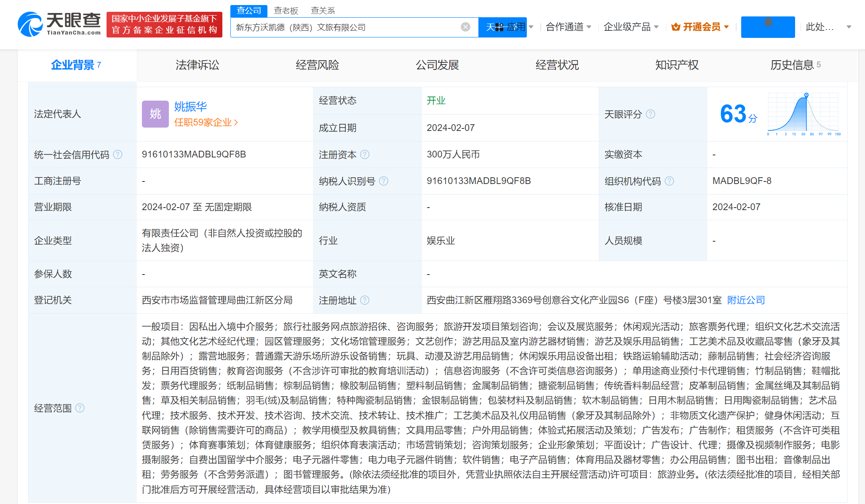Click the crown icon on 开通会员
Viewport: 865px width, 504px height.
(x=676, y=27)
